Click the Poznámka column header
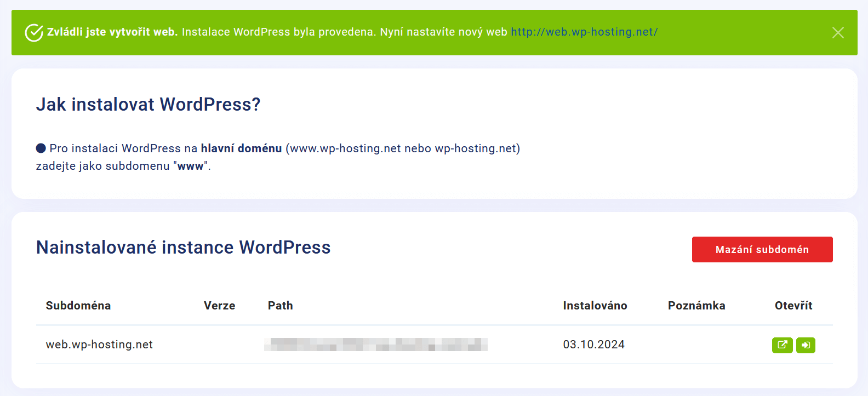Viewport: 868px width, 396px height. pos(696,306)
